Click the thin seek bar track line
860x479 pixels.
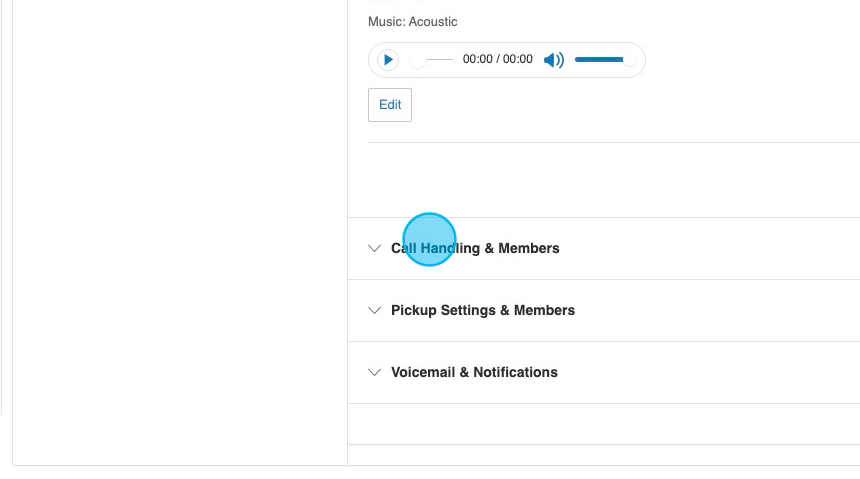click(440, 60)
